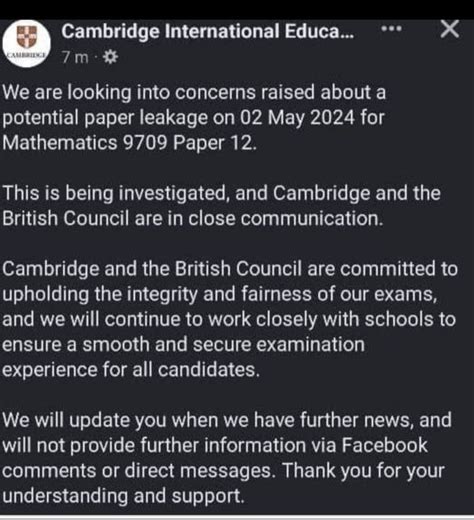Click the phrase 'Thank you for your' in the post
This screenshot has height=520, width=474.
tap(363, 471)
